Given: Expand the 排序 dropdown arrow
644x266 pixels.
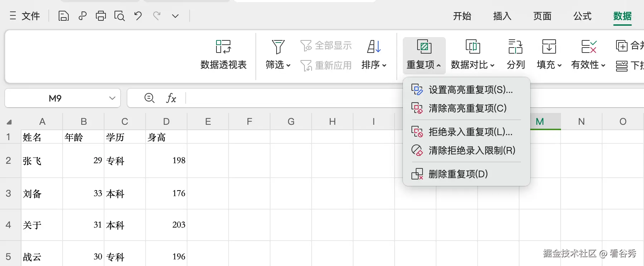Looking at the screenshot, I should coord(384,65).
